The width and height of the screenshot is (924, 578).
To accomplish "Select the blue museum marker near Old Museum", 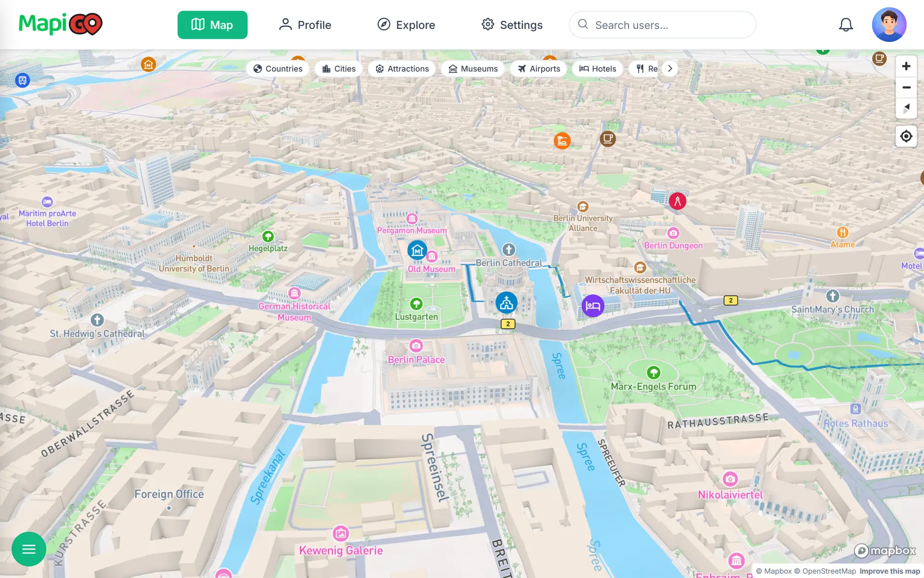I will point(417,250).
